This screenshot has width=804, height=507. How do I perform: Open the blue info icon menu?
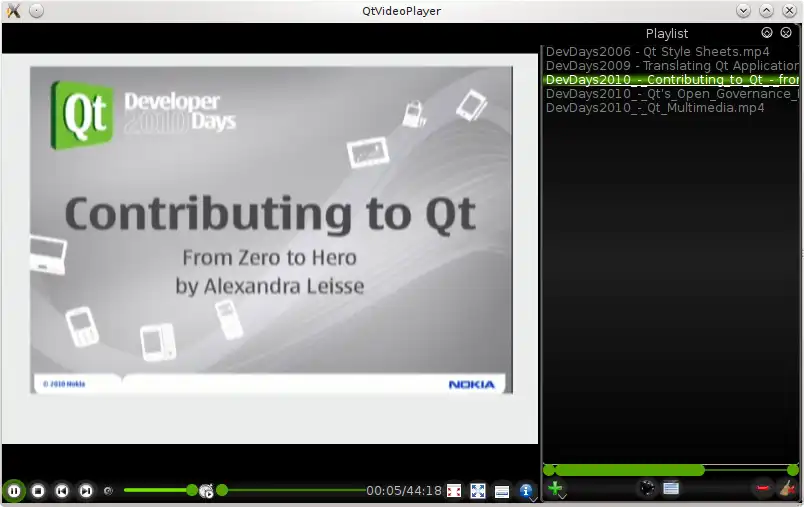coord(526,491)
